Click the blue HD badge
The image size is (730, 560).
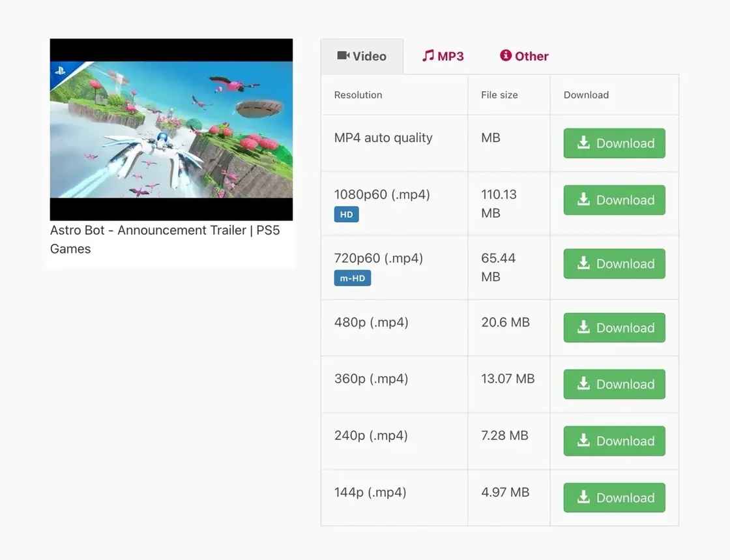click(346, 214)
